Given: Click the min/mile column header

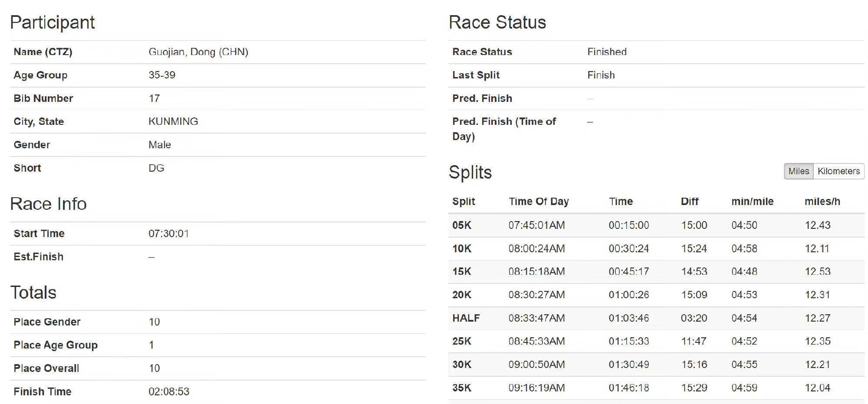Looking at the screenshot, I should coord(752,202).
